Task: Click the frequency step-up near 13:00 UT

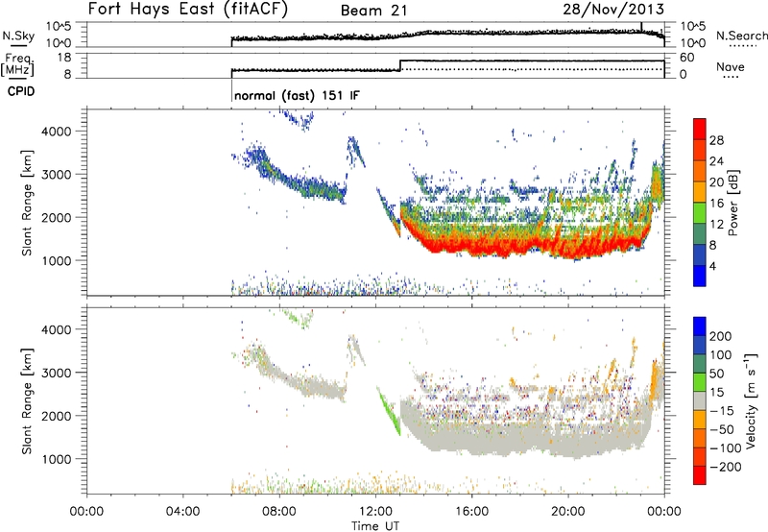Action: [x=400, y=65]
